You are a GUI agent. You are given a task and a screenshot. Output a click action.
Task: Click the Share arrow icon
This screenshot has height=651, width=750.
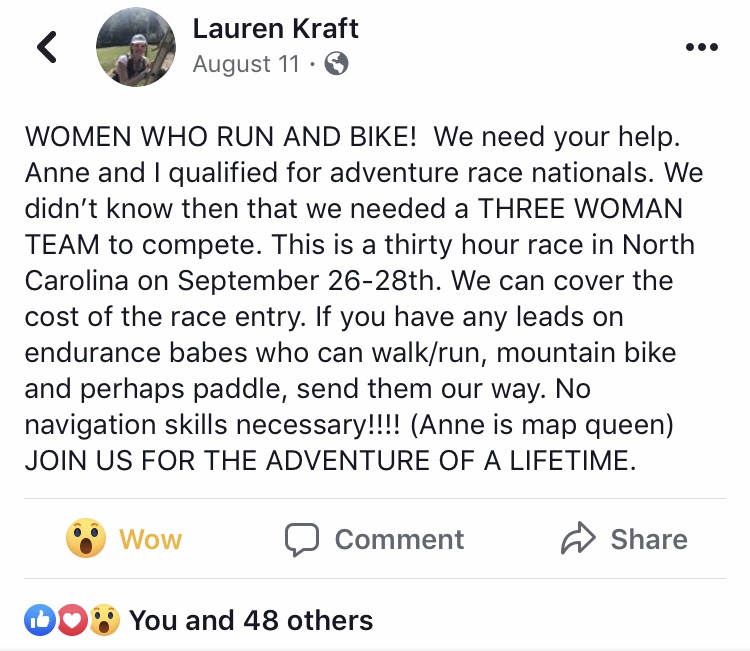pos(579,540)
